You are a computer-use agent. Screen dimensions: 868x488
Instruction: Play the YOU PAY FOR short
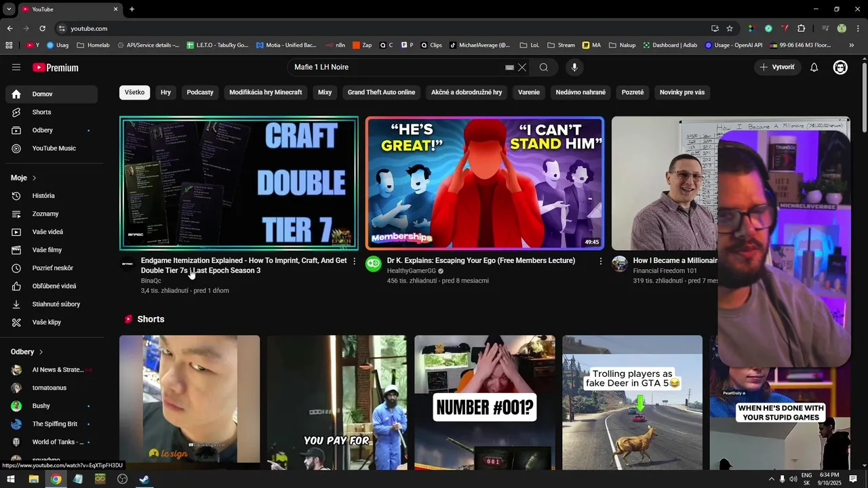tap(337, 403)
